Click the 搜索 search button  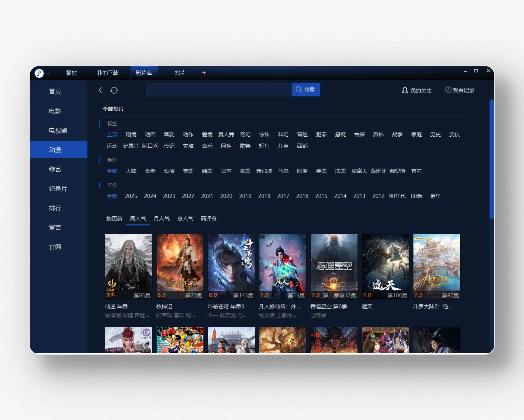pyautogui.click(x=306, y=90)
